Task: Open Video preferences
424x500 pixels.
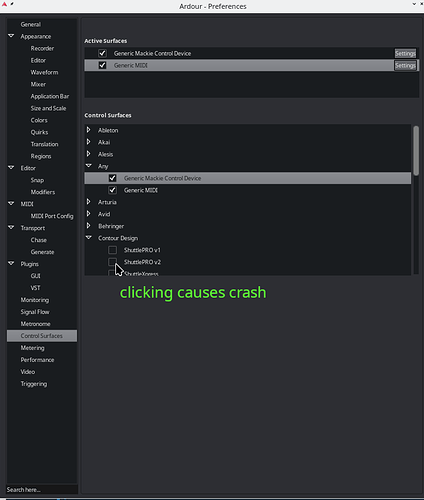Action: (28, 372)
